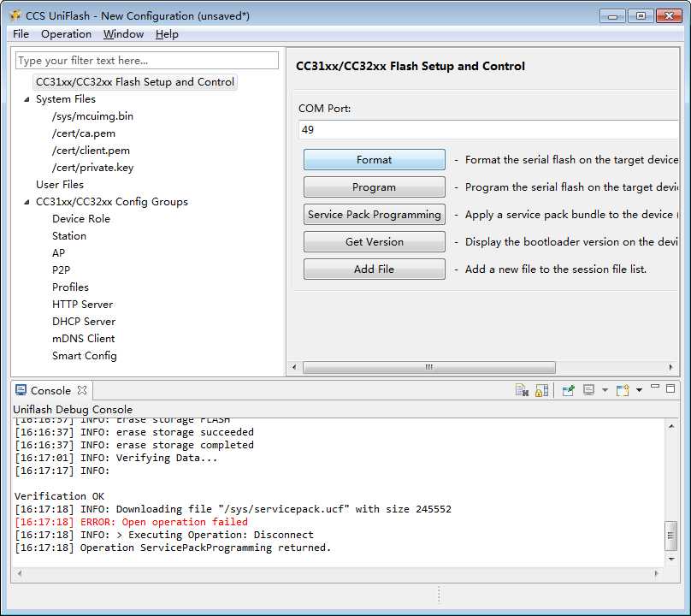691x616 pixels.
Task: Click 'Verifying Data...' console line
Action: point(116,458)
